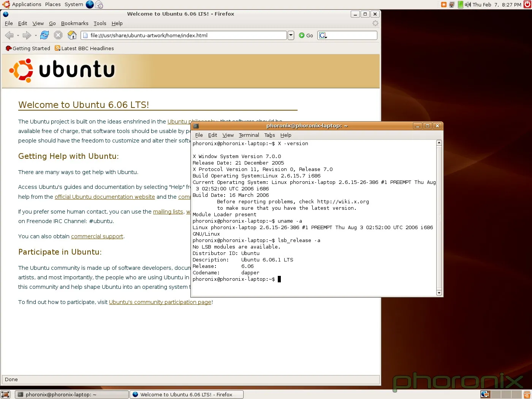The width and height of the screenshot is (532, 399).
Task: Click the Firefox Forward arrow button
Action: (27, 35)
